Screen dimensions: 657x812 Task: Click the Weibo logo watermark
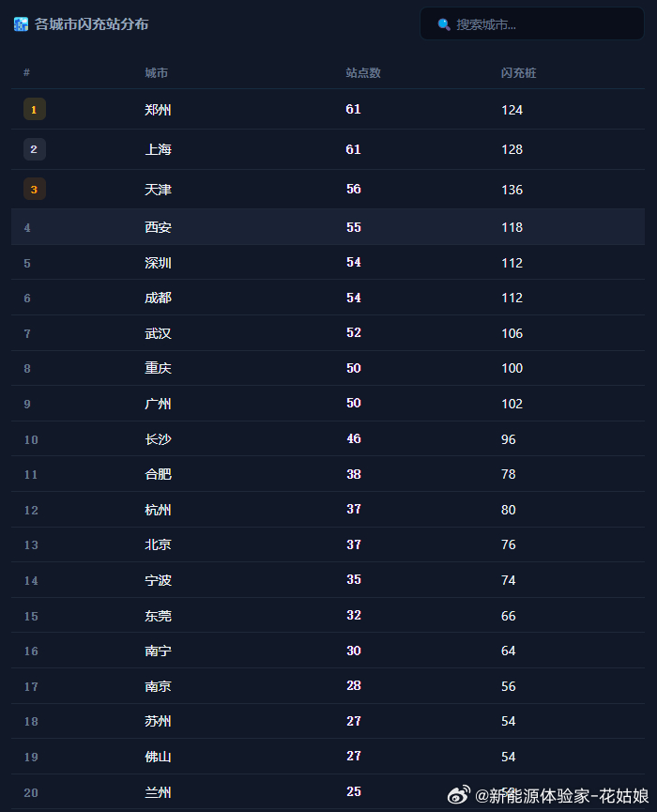tap(459, 794)
